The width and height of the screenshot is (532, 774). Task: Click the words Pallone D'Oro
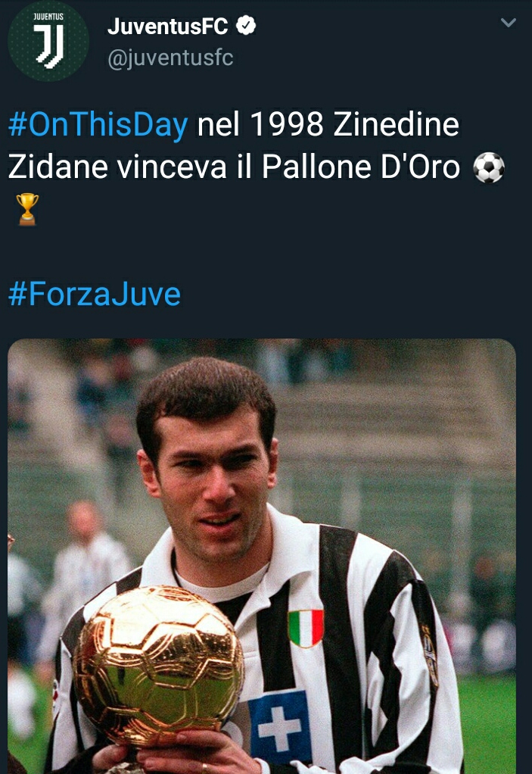tap(361, 167)
